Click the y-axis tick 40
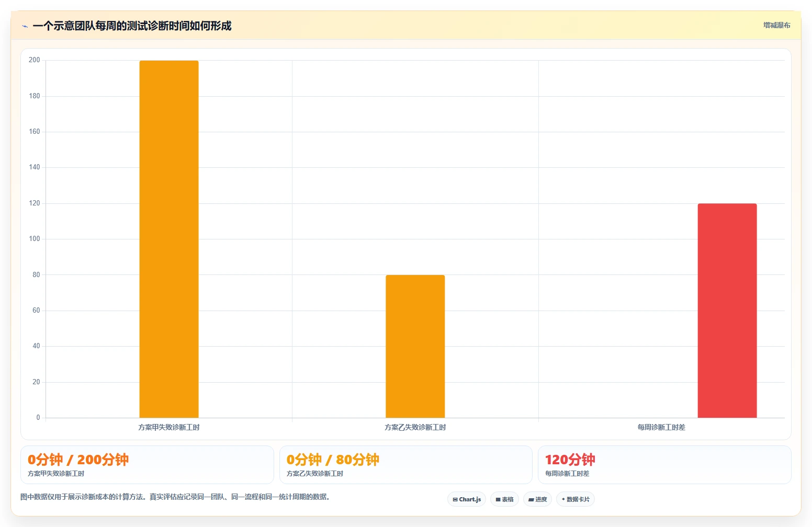812x527 pixels. (36, 346)
